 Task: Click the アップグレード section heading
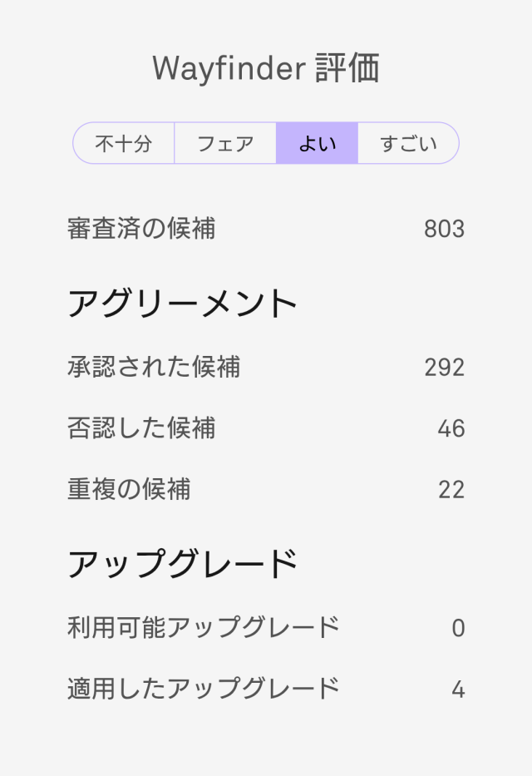(x=182, y=565)
